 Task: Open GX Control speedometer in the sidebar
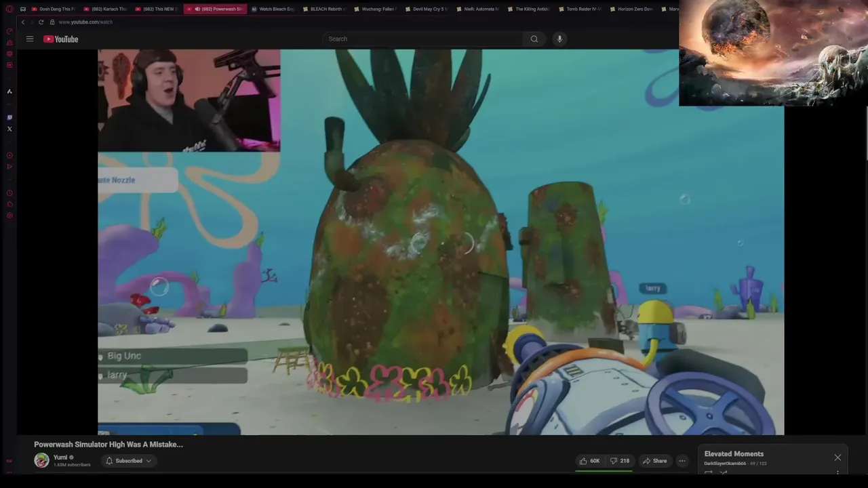pos(9,31)
